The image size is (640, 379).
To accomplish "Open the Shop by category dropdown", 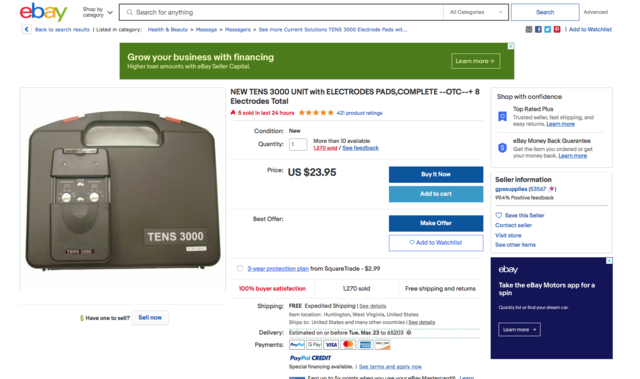I will [98, 12].
